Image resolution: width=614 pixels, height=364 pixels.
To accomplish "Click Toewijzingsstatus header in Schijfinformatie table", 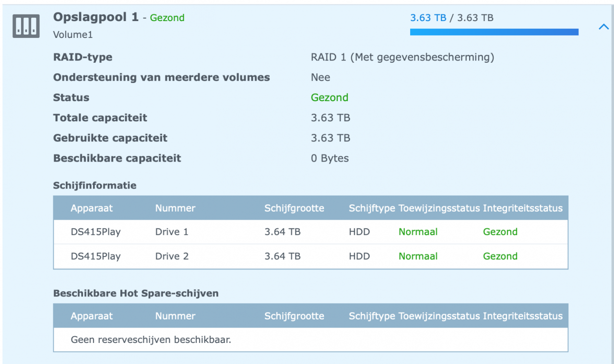I will pos(439,208).
